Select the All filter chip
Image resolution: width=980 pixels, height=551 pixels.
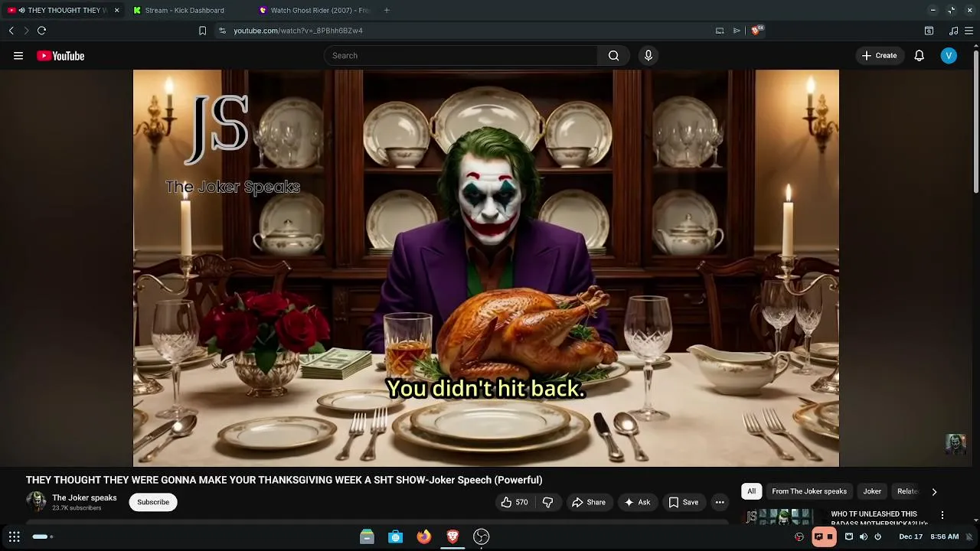point(751,491)
